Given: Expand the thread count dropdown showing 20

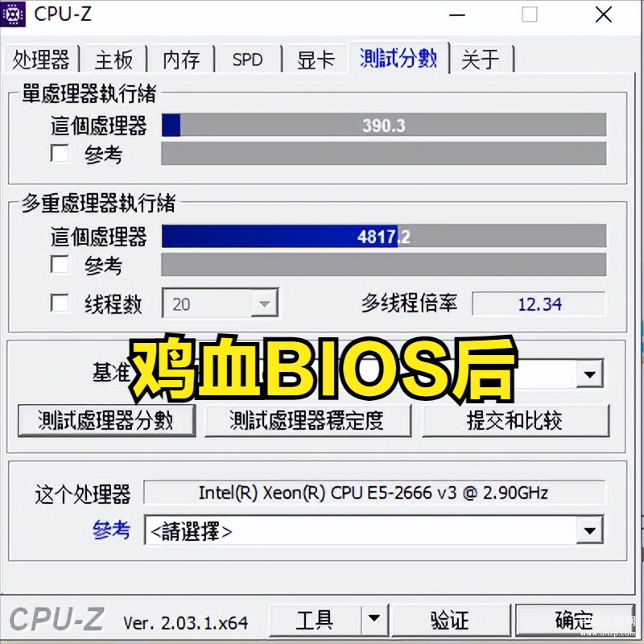Looking at the screenshot, I should (x=265, y=303).
